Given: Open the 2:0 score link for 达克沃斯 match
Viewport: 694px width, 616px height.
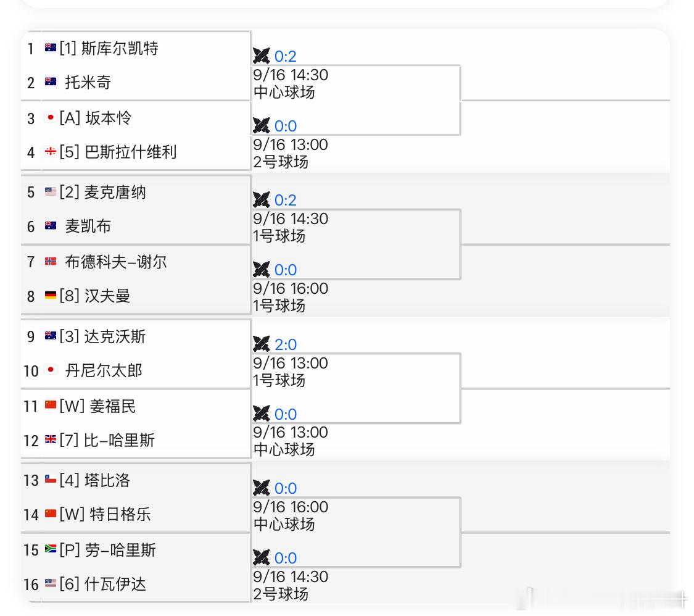Looking at the screenshot, I should (286, 344).
